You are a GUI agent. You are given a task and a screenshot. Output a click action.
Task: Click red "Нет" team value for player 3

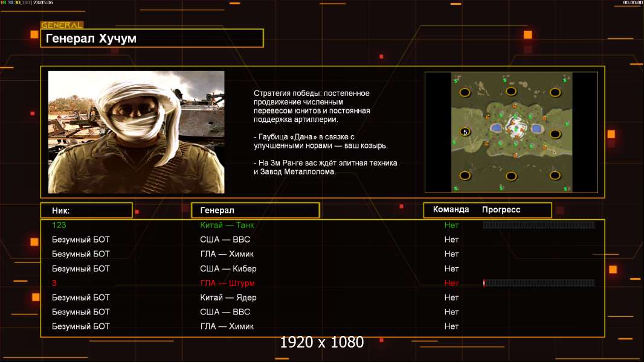451,283
